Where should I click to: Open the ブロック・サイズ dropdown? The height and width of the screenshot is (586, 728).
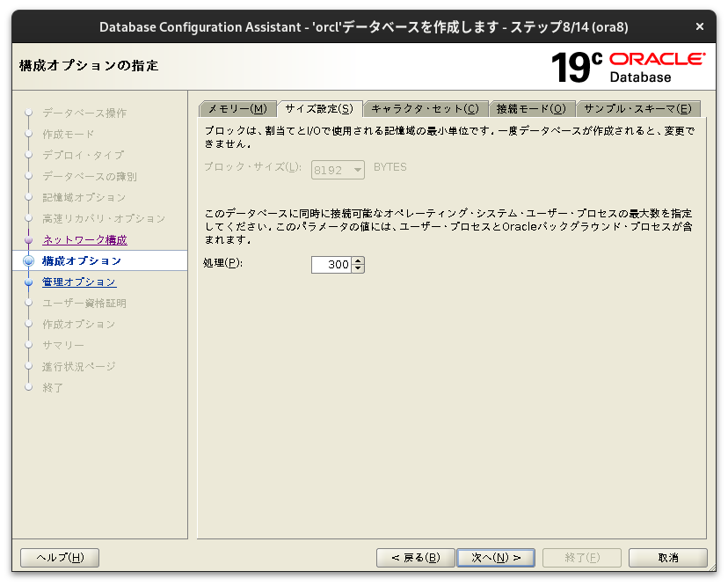pyautogui.click(x=358, y=169)
